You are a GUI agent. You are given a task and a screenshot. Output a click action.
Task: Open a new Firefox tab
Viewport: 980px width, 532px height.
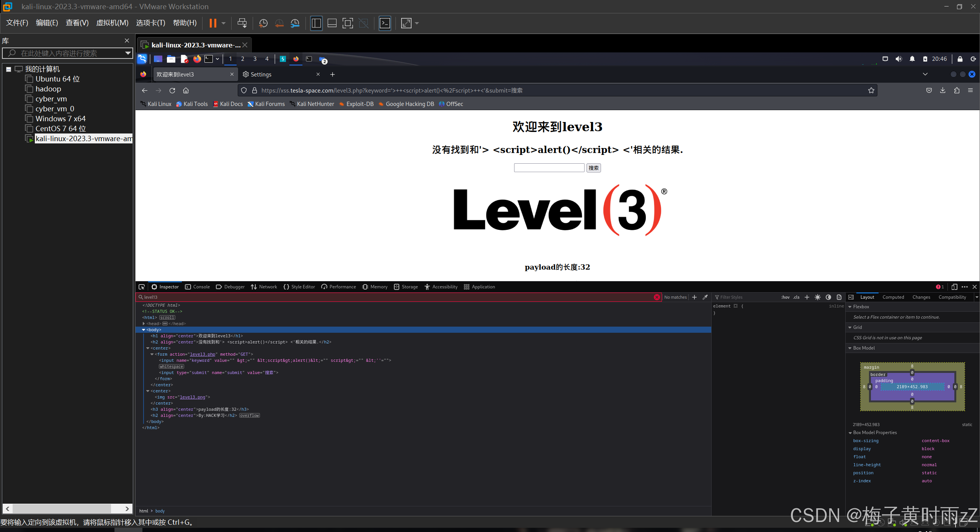pyautogui.click(x=333, y=75)
